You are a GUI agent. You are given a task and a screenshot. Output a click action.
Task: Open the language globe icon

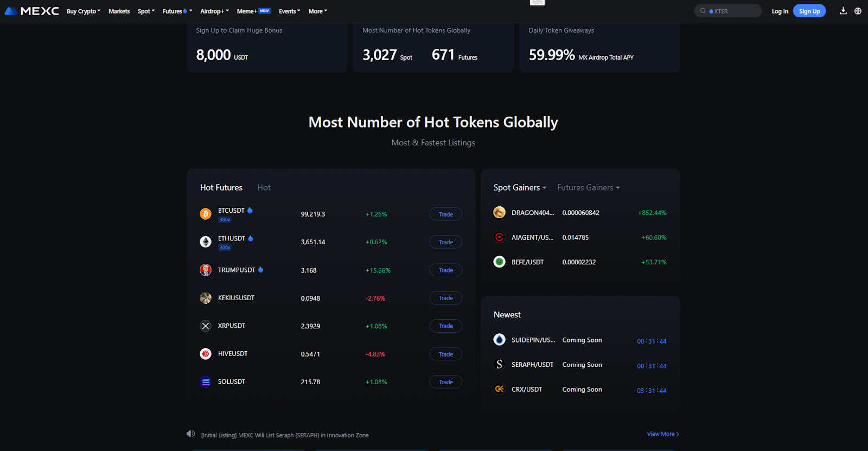pos(858,11)
